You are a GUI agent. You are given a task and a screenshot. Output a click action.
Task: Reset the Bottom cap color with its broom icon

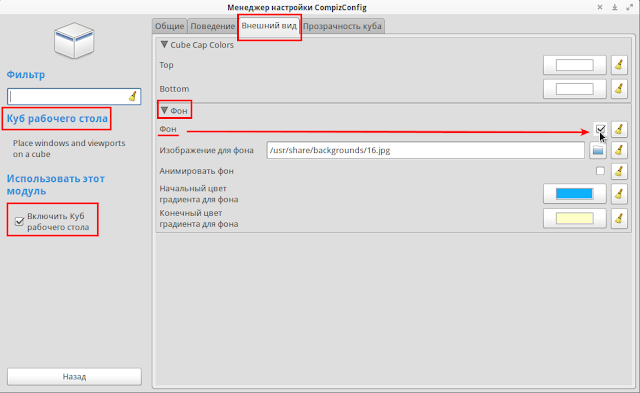click(619, 89)
